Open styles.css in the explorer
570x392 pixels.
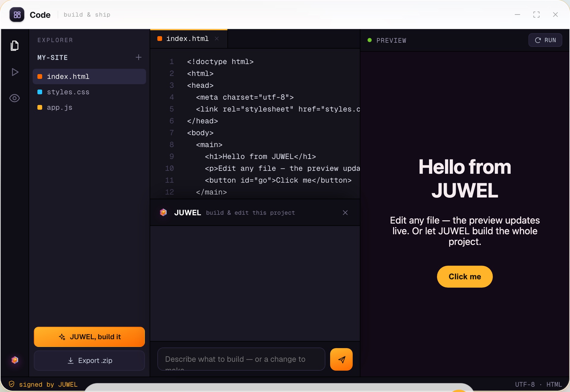tap(89, 92)
